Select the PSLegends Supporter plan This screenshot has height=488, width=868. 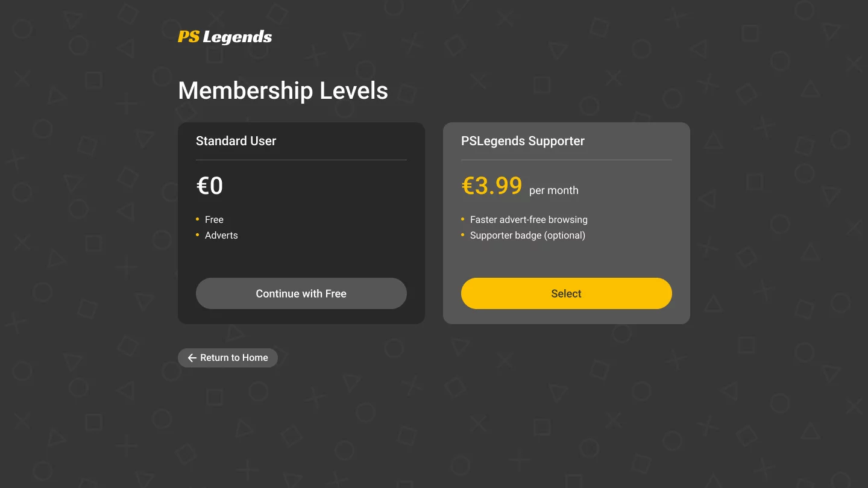click(567, 293)
